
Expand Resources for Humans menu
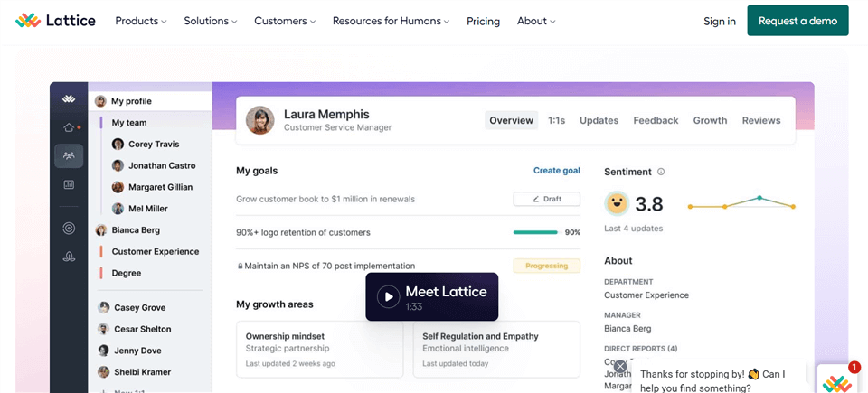pos(391,21)
